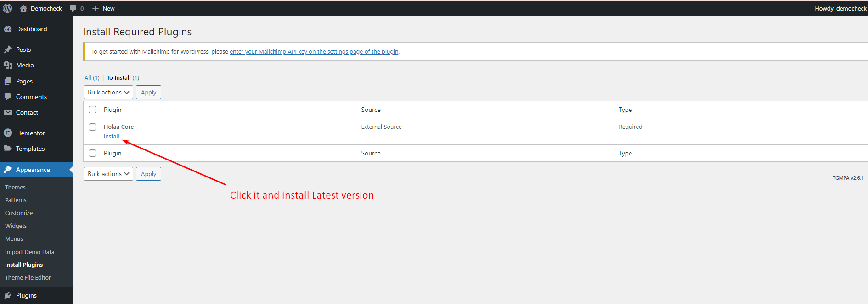
Task: Open the top Bulk actions dropdown
Action: (108, 92)
